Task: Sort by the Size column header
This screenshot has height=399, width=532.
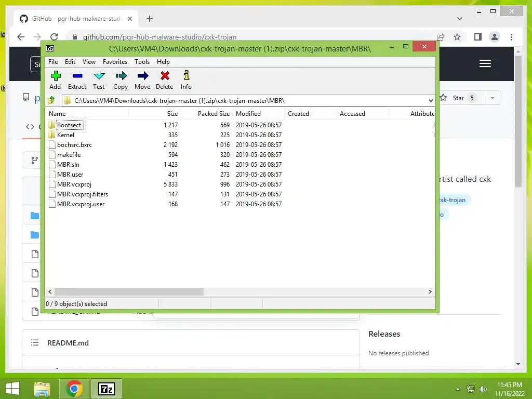Action: [155, 114]
